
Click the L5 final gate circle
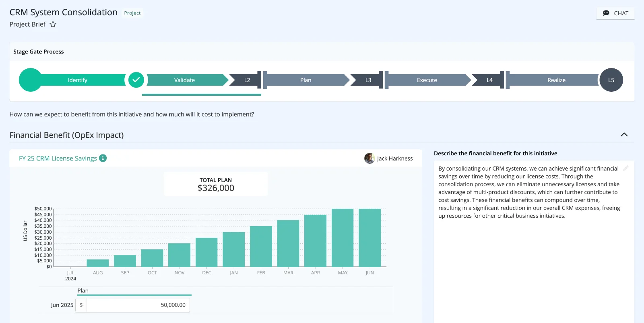611,80
